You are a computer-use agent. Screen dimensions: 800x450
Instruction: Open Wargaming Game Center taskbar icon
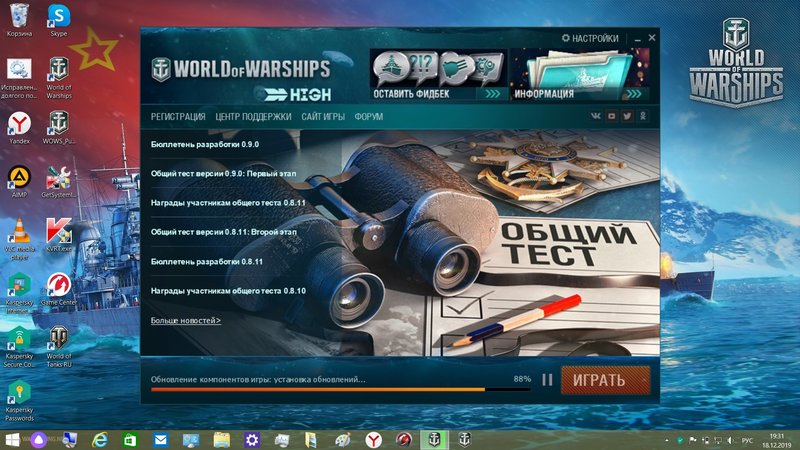404,440
